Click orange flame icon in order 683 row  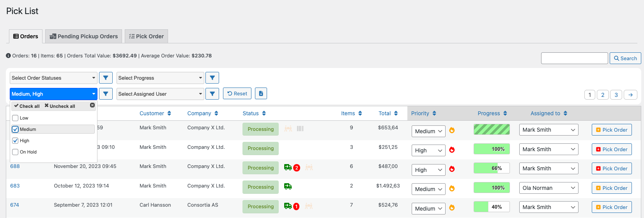(x=452, y=188)
